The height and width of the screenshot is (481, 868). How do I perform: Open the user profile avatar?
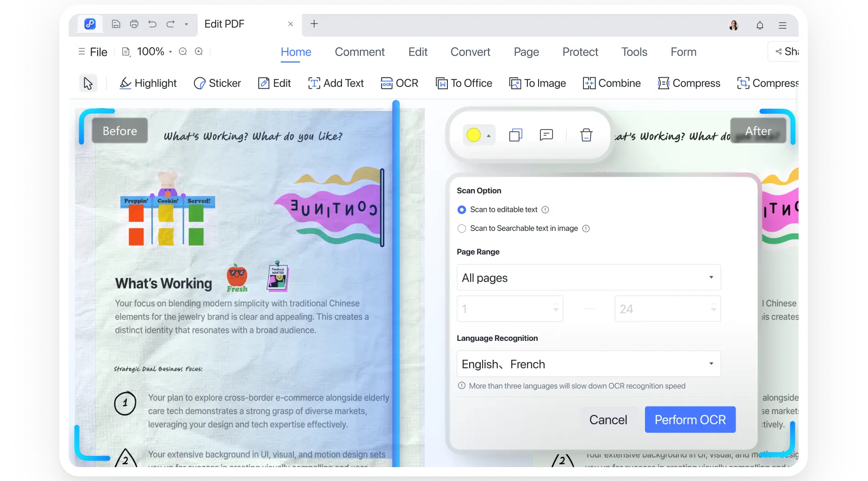tap(734, 25)
